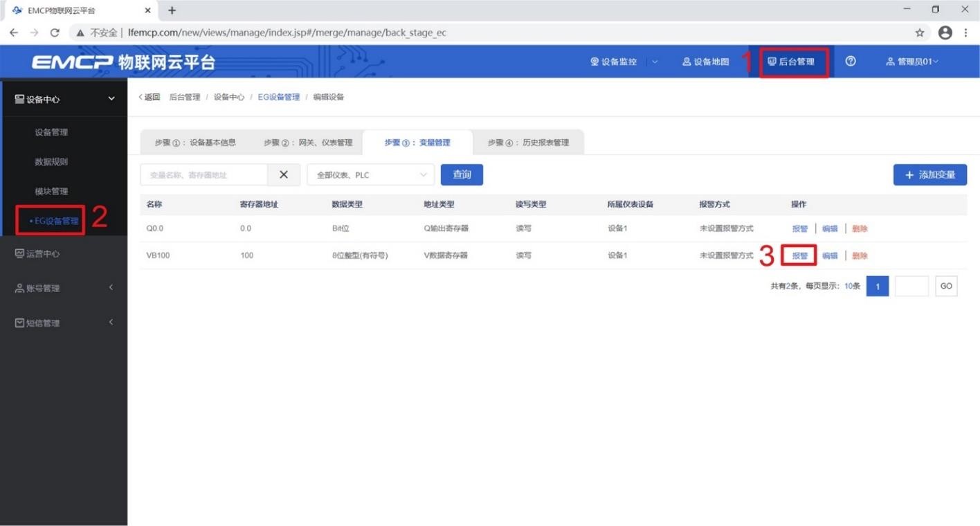
Task: Click the 10条 per-page selector
Action: pyautogui.click(x=852, y=286)
